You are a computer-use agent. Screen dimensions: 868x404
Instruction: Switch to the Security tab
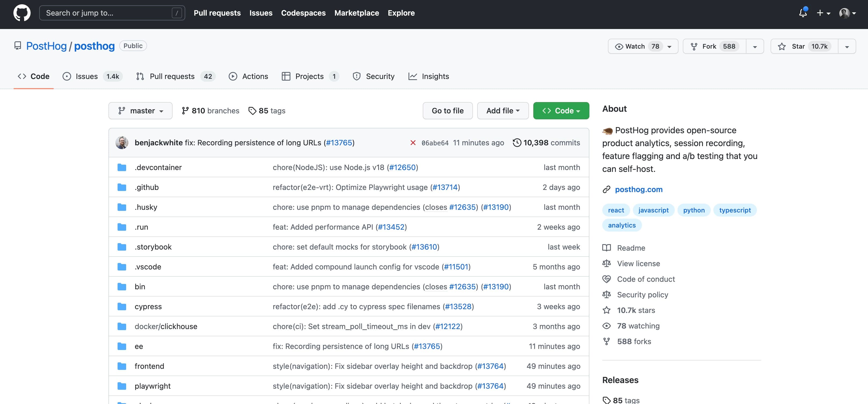(x=373, y=76)
